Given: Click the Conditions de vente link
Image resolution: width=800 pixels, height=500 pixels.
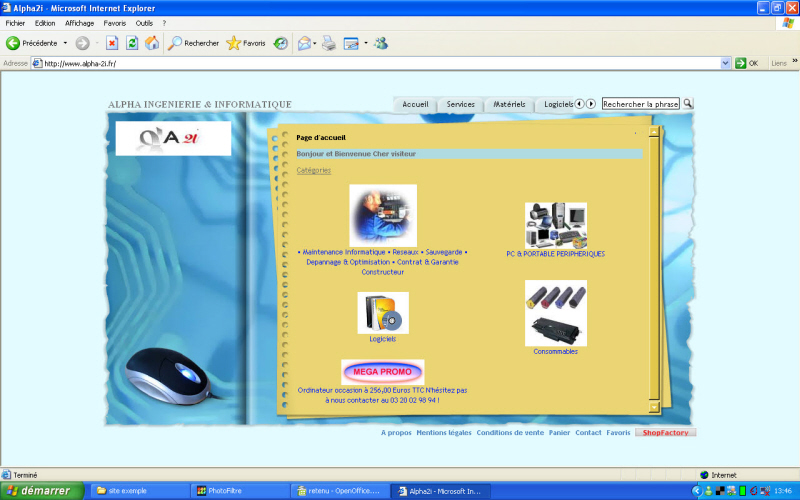Looking at the screenshot, I should point(510,433).
